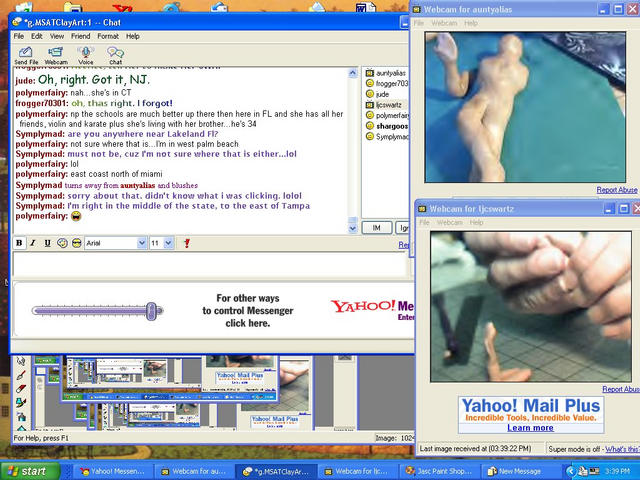
Task: Open Help menu in auntyalias webcam window
Action: 471,23
